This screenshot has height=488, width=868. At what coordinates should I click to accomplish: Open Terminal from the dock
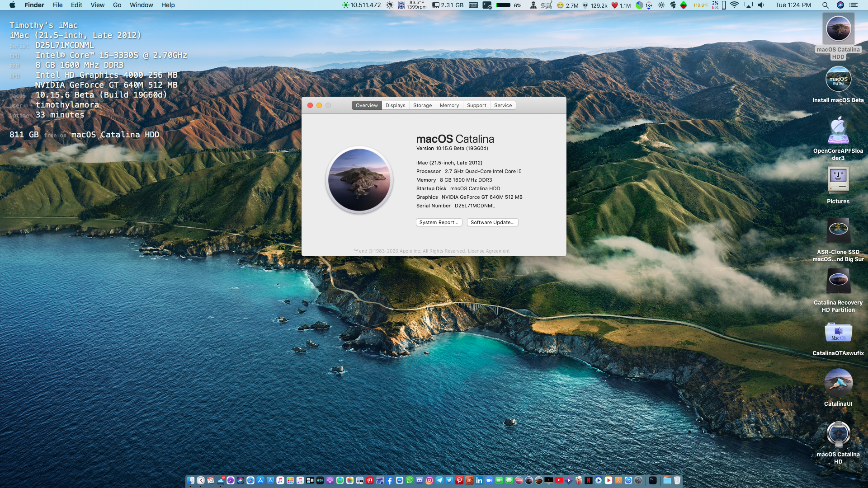652,480
